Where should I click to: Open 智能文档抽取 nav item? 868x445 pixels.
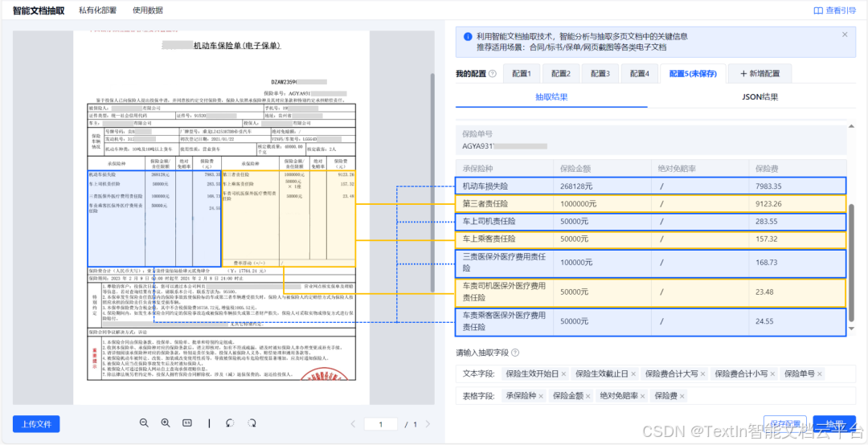click(39, 10)
